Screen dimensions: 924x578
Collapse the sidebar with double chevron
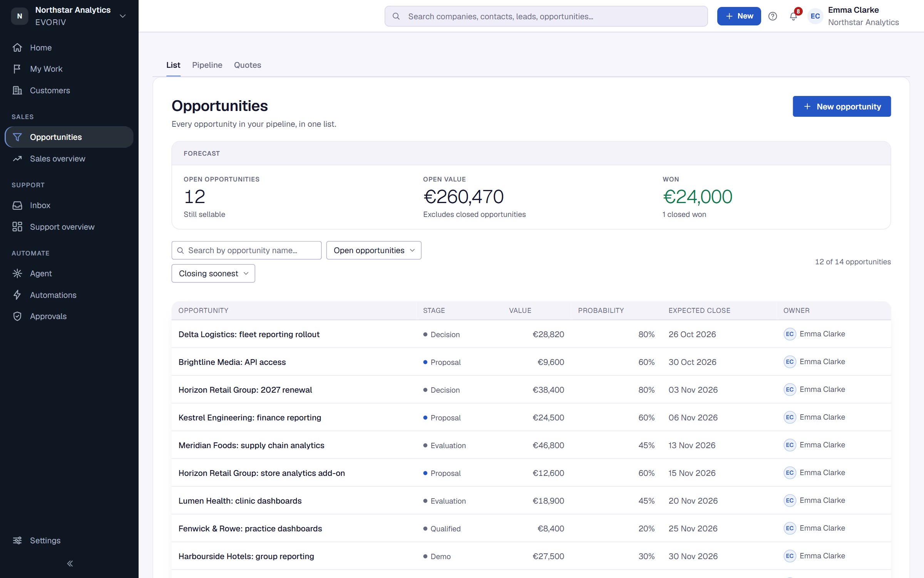click(70, 563)
